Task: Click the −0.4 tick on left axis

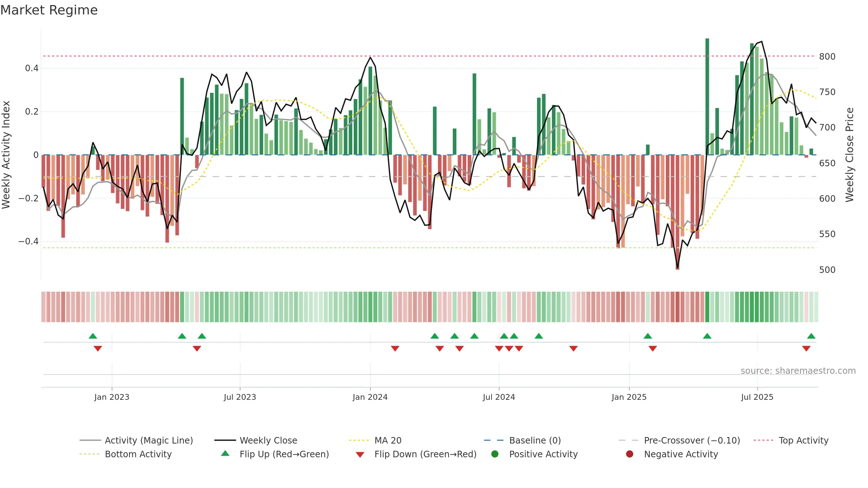Action: (x=28, y=241)
